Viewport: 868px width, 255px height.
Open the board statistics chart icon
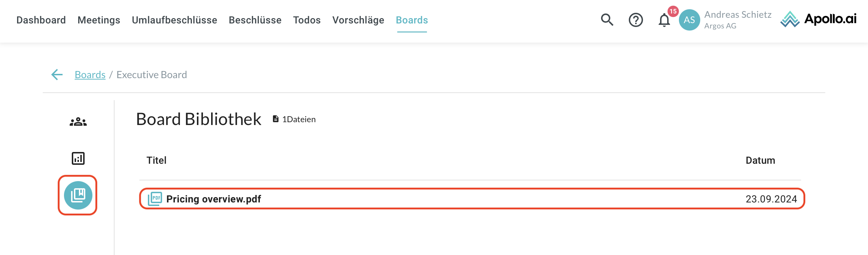[78, 158]
